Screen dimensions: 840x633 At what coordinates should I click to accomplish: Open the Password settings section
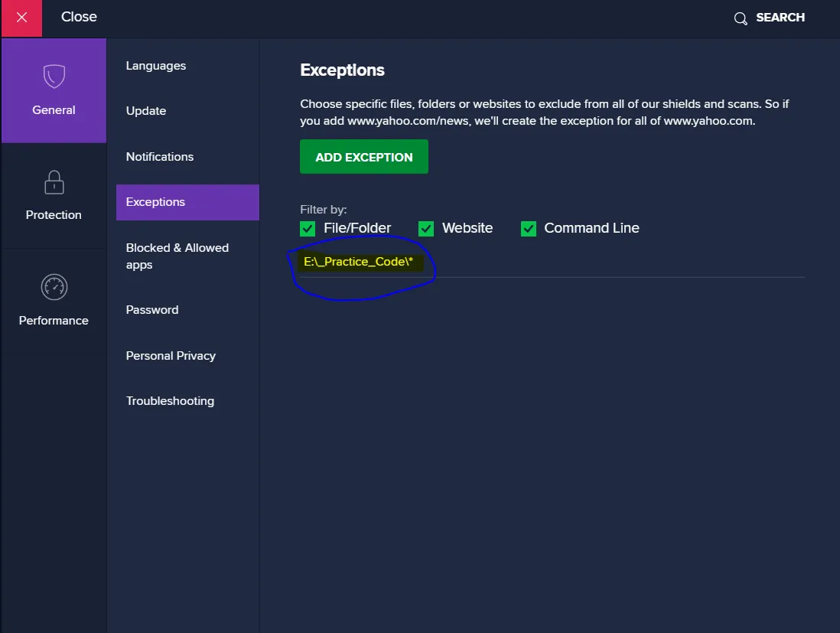coord(152,310)
